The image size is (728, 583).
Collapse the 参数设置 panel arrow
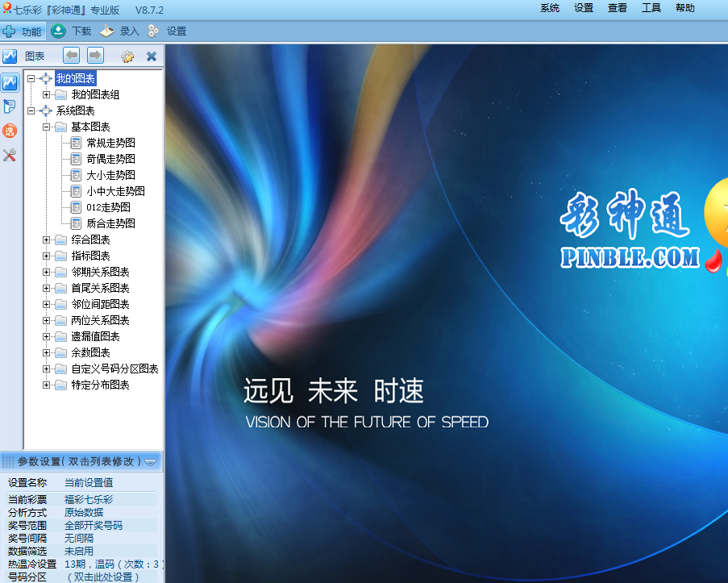pyautogui.click(x=151, y=461)
